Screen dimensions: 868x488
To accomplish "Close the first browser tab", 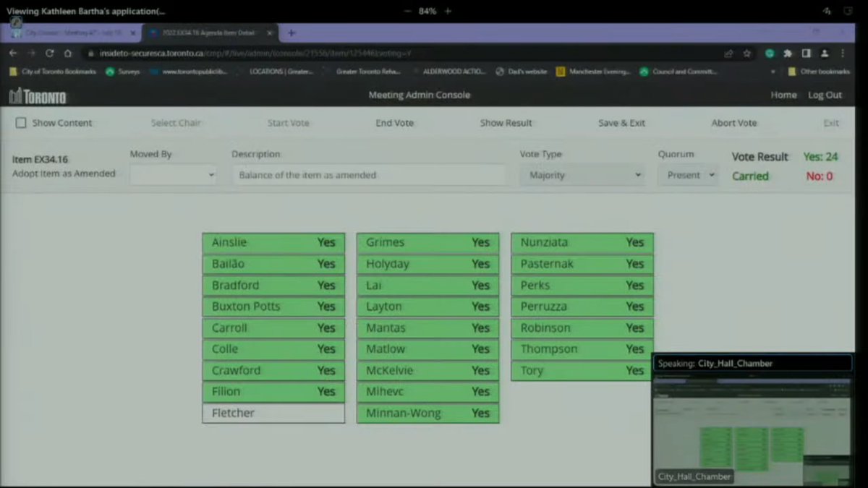I will (x=132, y=33).
